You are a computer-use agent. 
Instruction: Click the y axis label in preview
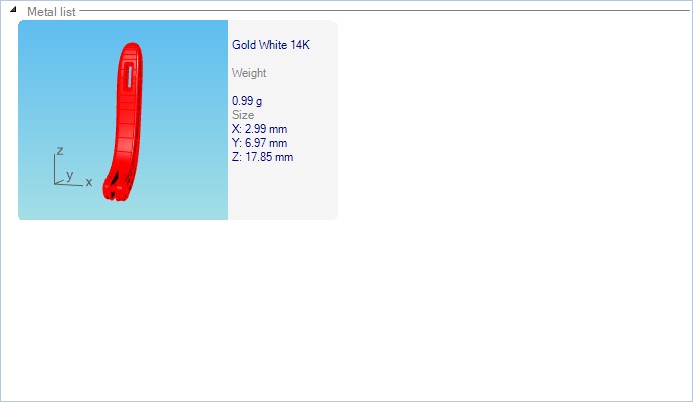click(x=69, y=175)
